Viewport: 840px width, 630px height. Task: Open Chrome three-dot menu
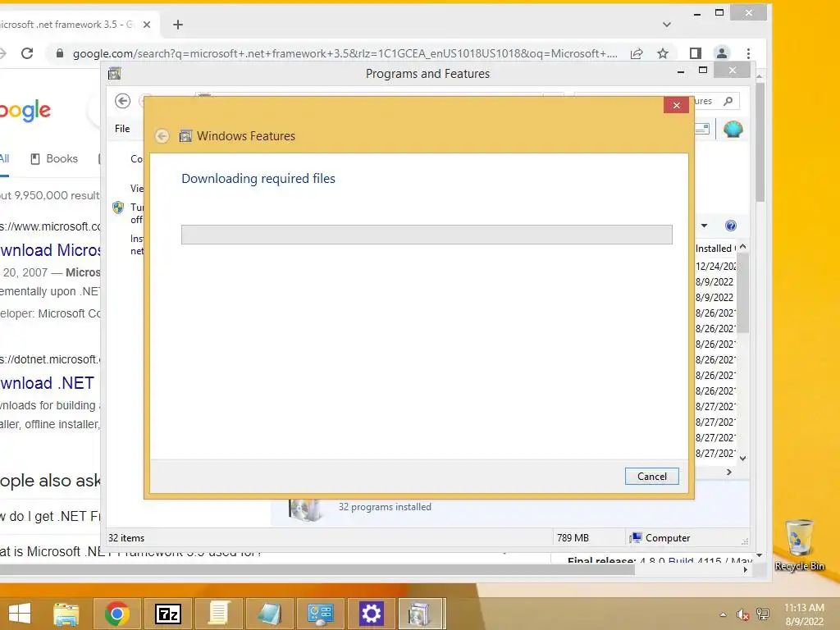point(748,53)
